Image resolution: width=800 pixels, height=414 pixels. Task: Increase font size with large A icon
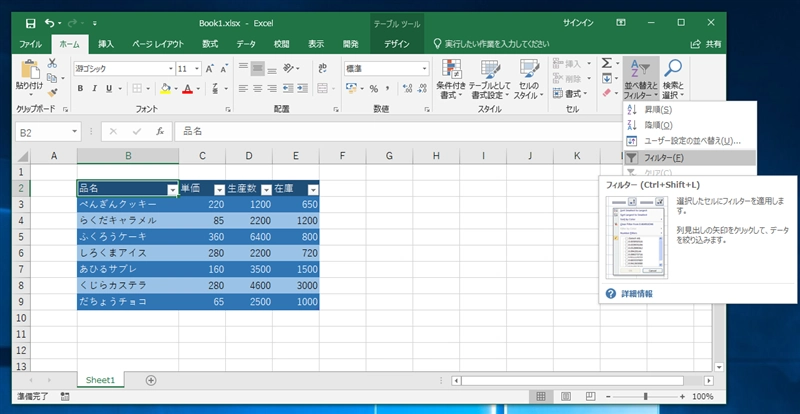[210, 69]
